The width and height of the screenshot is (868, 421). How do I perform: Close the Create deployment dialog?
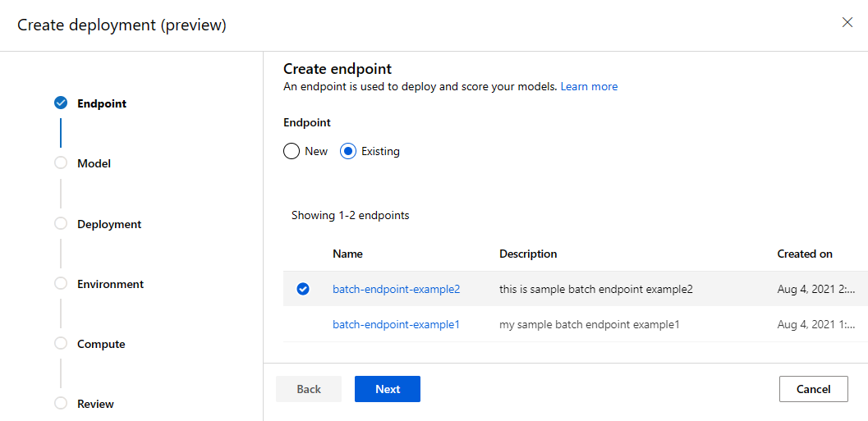(x=847, y=22)
